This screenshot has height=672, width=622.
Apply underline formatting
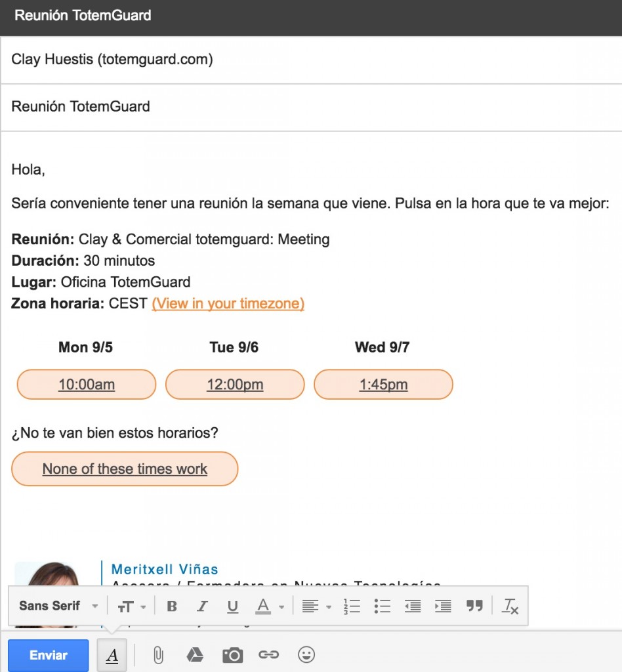[233, 606]
